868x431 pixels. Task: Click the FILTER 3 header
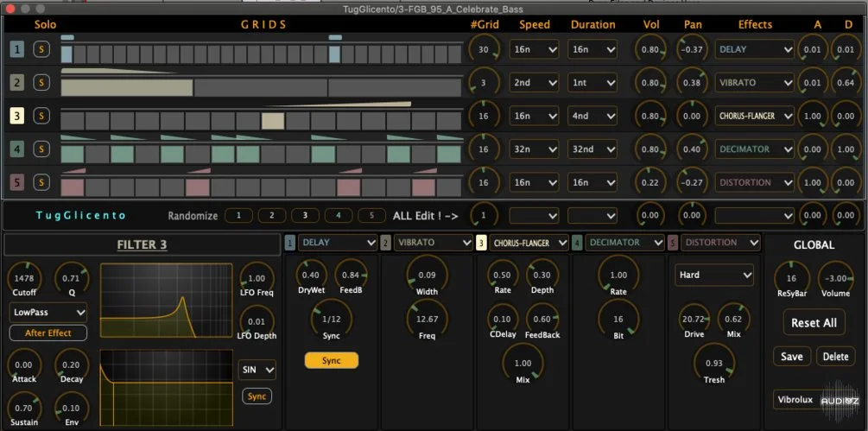pos(143,244)
